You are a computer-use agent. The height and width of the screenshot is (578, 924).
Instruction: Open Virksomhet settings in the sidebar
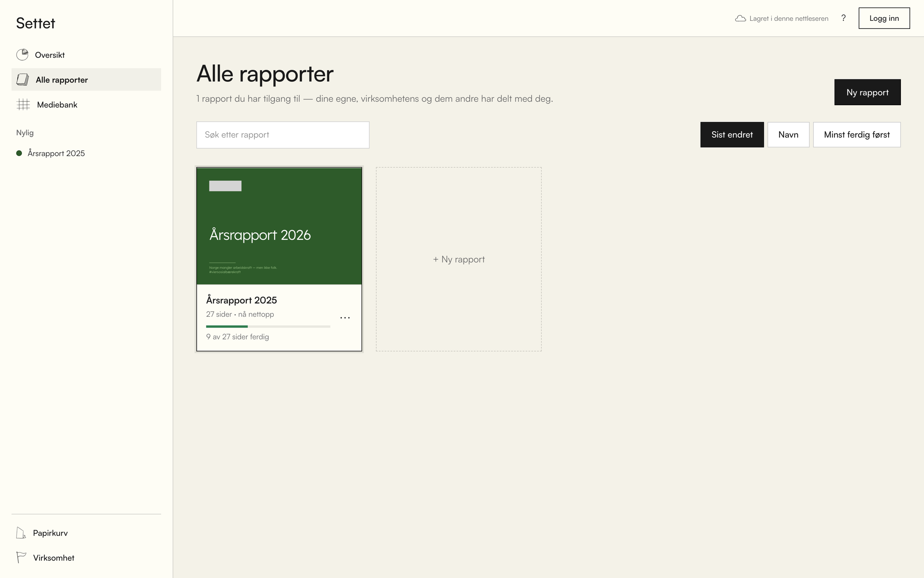(x=86, y=558)
